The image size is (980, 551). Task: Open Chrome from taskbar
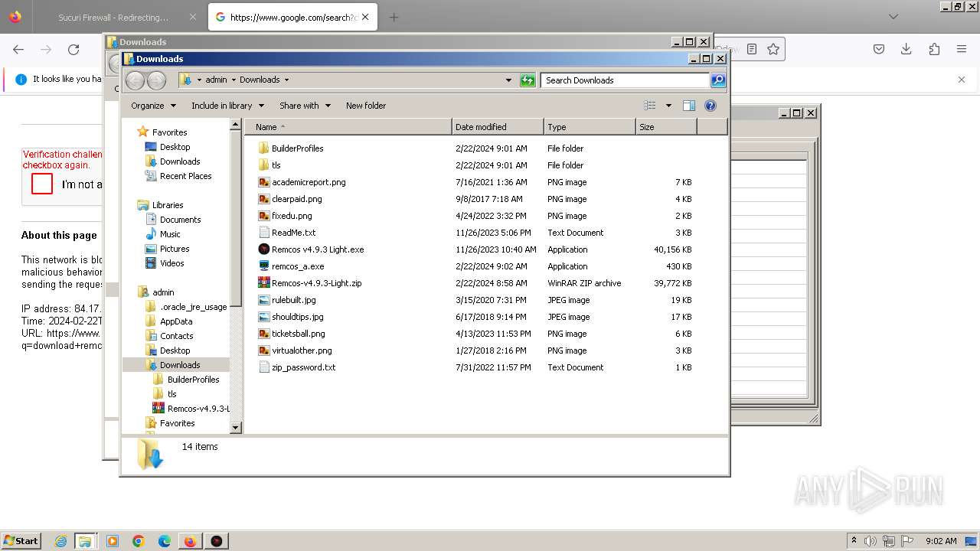139,541
